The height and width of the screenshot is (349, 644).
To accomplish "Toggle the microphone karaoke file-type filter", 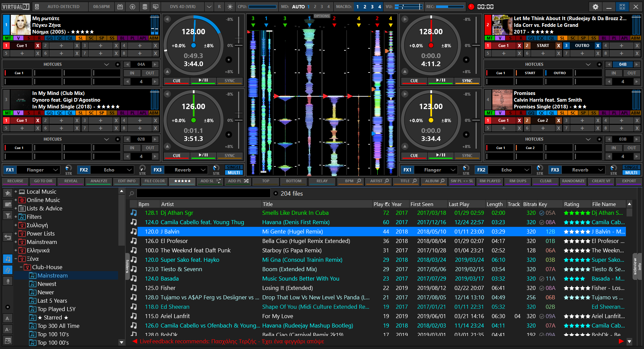I will point(8,281).
